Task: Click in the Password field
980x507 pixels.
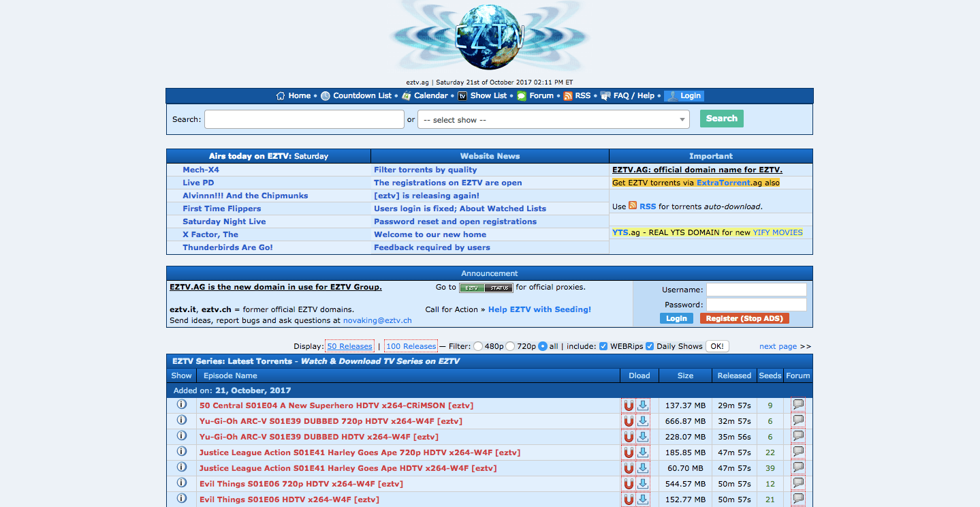Action: pos(757,305)
